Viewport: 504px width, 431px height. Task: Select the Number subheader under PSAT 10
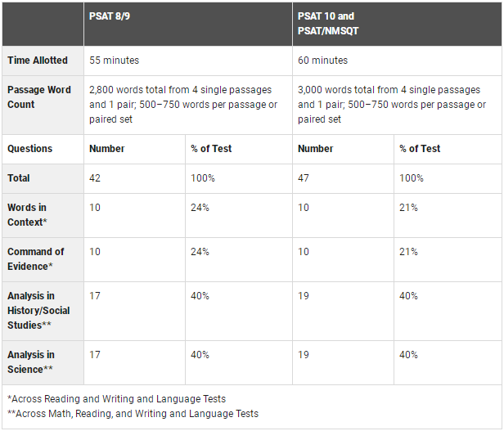[315, 149]
